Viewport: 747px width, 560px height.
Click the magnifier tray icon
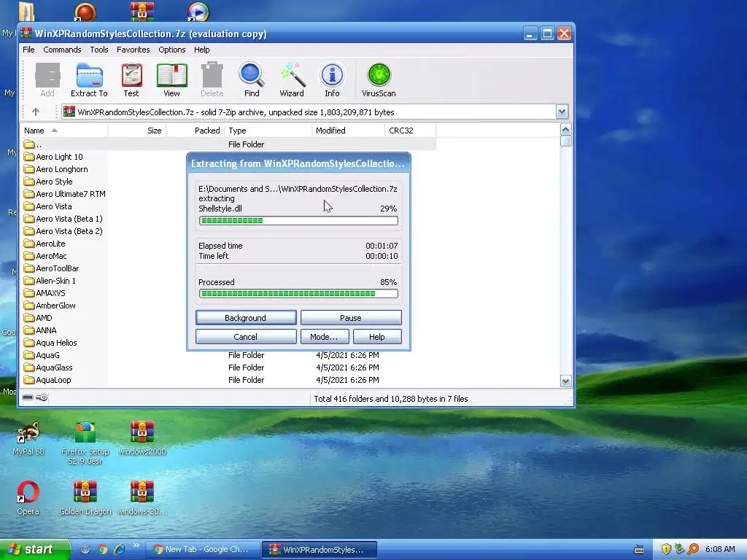pyautogui.click(x=693, y=549)
